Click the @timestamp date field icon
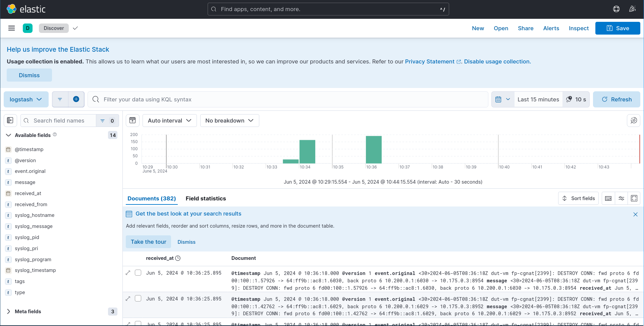Viewport: 644px width, 326px height. coord(8,149)
